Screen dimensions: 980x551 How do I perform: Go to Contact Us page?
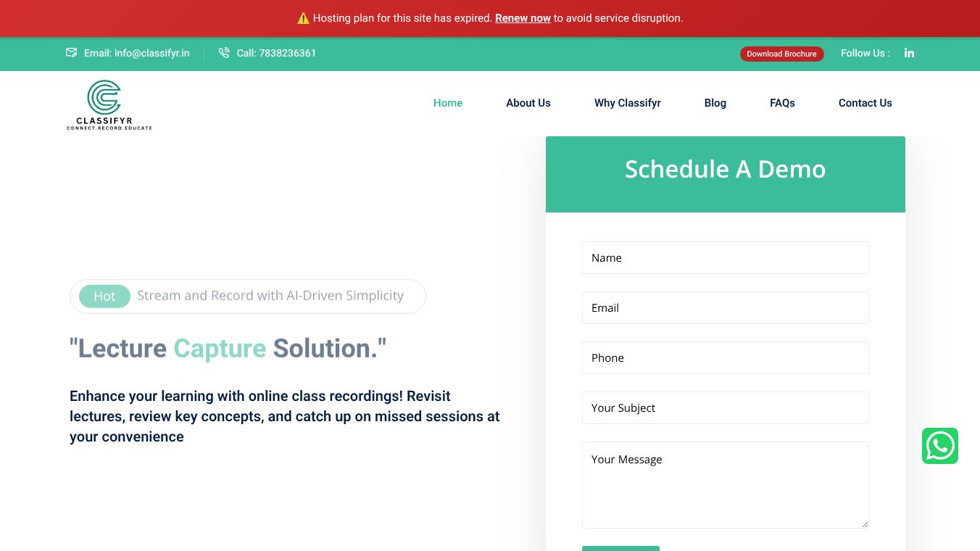click(x=865, y=103)
